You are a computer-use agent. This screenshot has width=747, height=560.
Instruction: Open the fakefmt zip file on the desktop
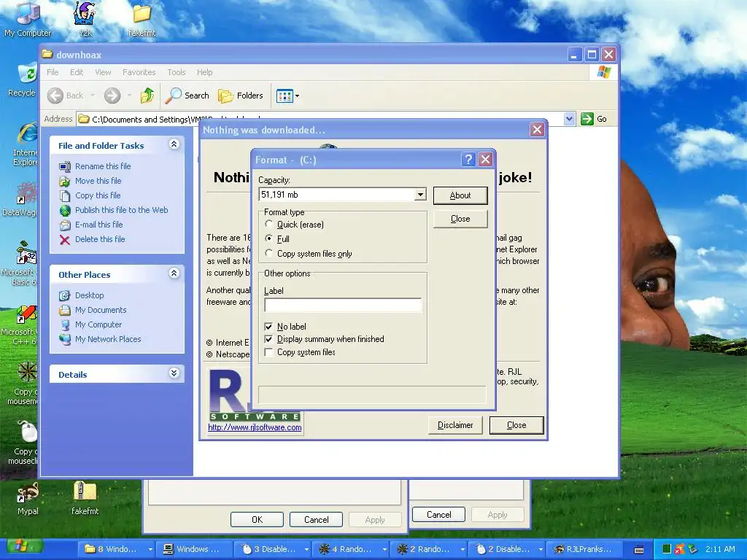pos(85,498)
